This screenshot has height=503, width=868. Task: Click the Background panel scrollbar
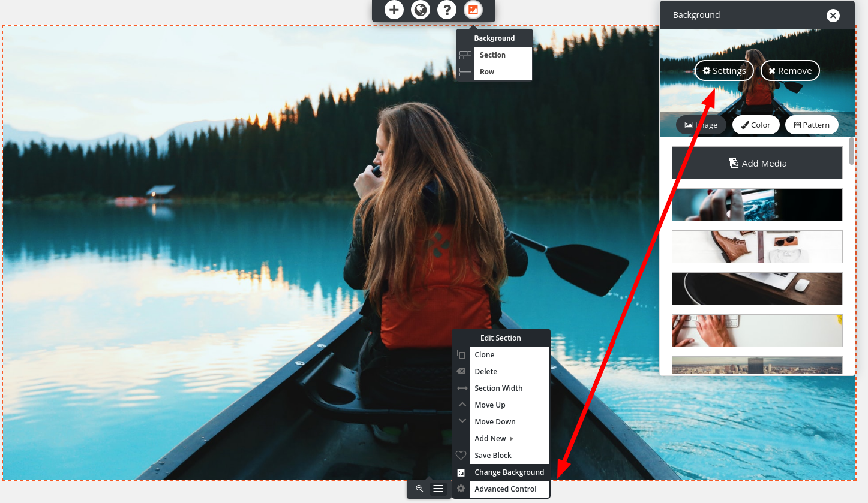pyautogui.click(x=852, y=151)
